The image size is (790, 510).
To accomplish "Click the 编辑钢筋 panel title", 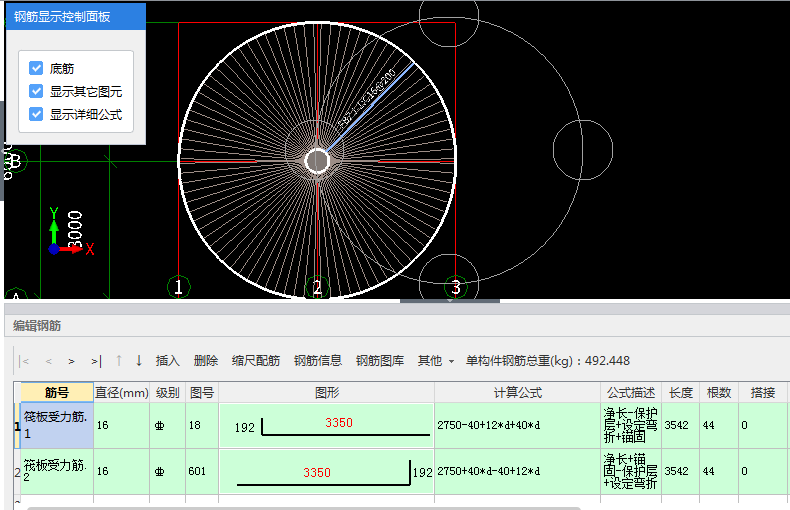I will coord(37,326).
